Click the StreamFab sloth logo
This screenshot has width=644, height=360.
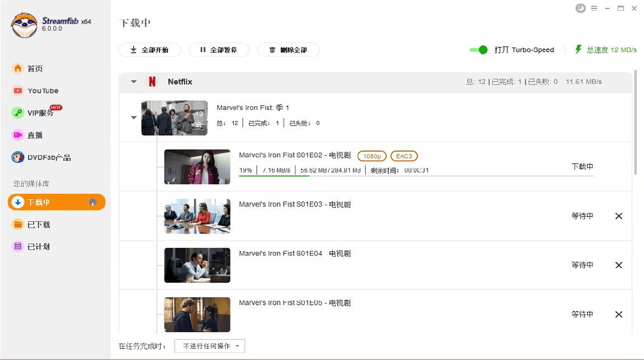point(24,25)
